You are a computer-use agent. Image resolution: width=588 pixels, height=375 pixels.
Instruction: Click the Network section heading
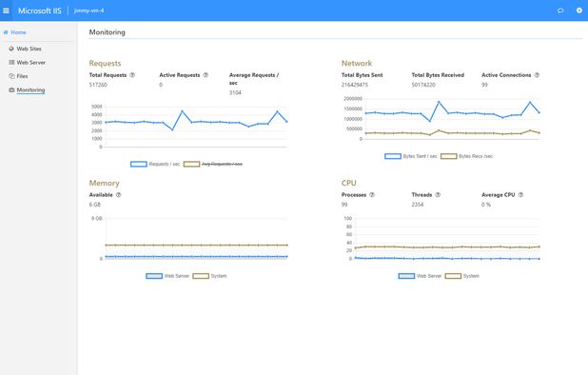point(357,63)
